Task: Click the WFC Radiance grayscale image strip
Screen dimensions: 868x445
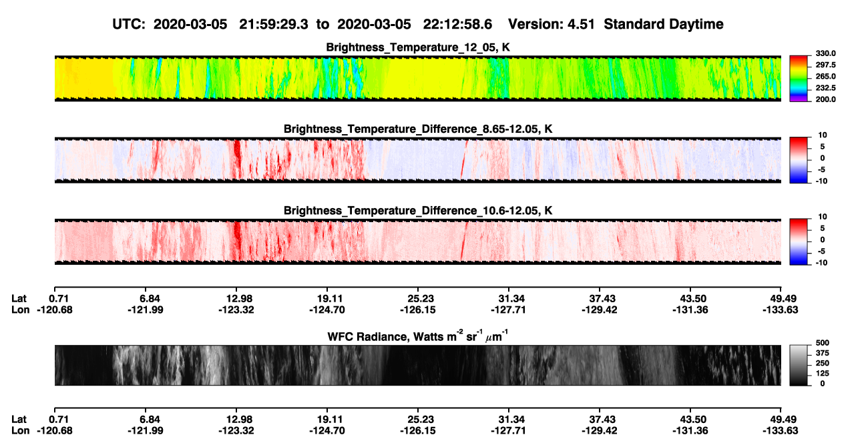Action: point(417,365)
